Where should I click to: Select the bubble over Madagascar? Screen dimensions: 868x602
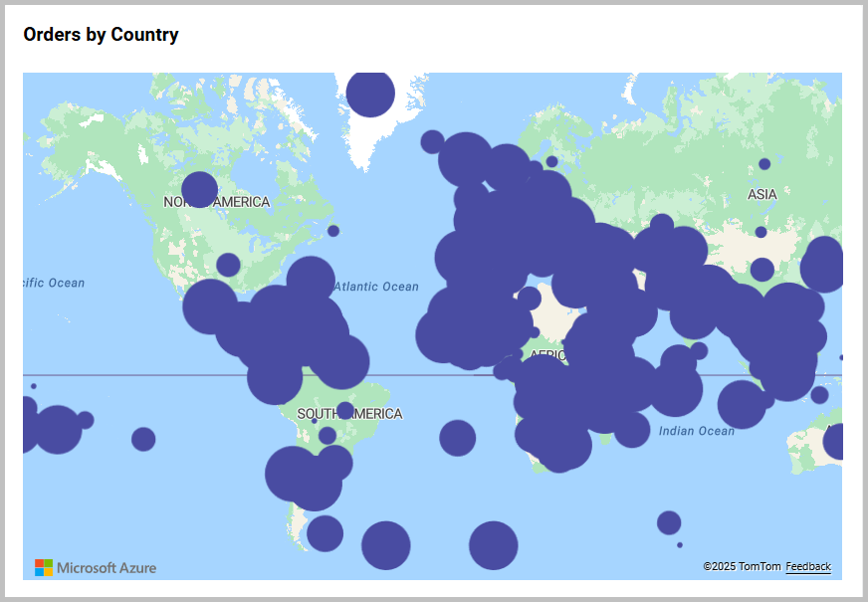631,430
